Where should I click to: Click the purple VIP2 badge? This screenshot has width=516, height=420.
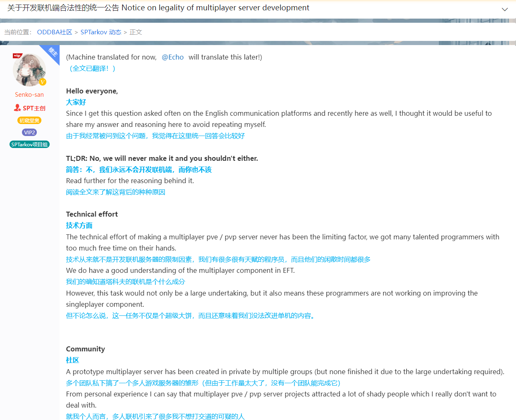(x=29, y=132)
